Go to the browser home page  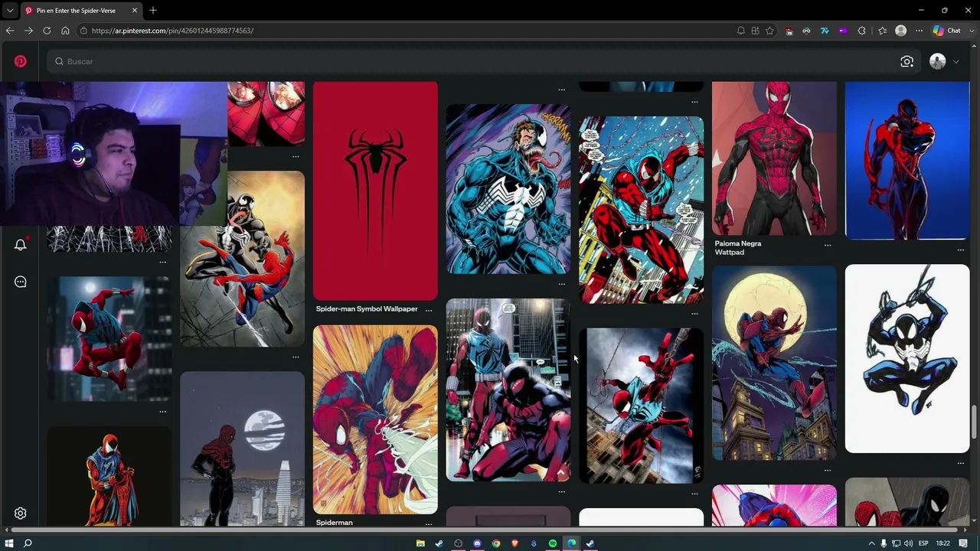click(x=65, y=31)
